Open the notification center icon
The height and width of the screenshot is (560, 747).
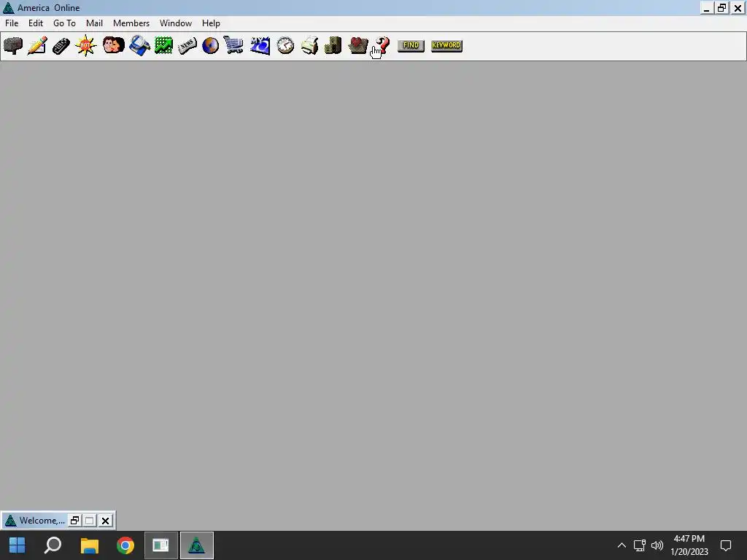click(726, 545)
